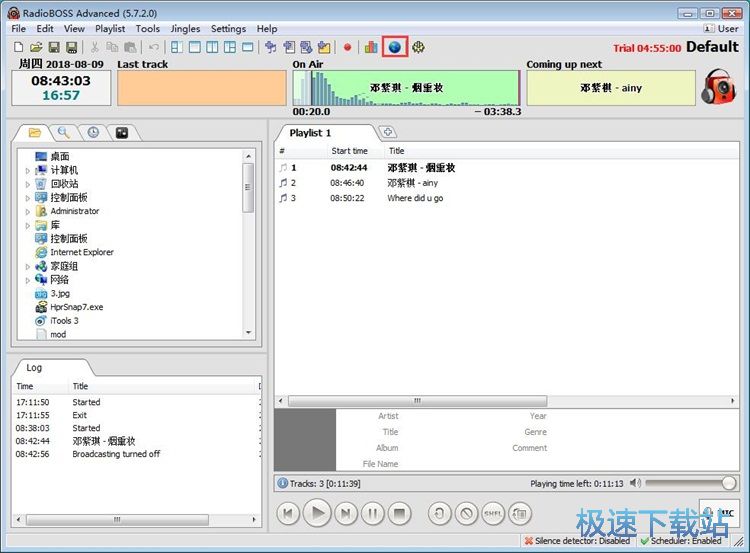Image resolution: width=750 pixels, height=553 pixels.
Task: Click the broadcasting globe icon in toolbar
Action: 395,47
